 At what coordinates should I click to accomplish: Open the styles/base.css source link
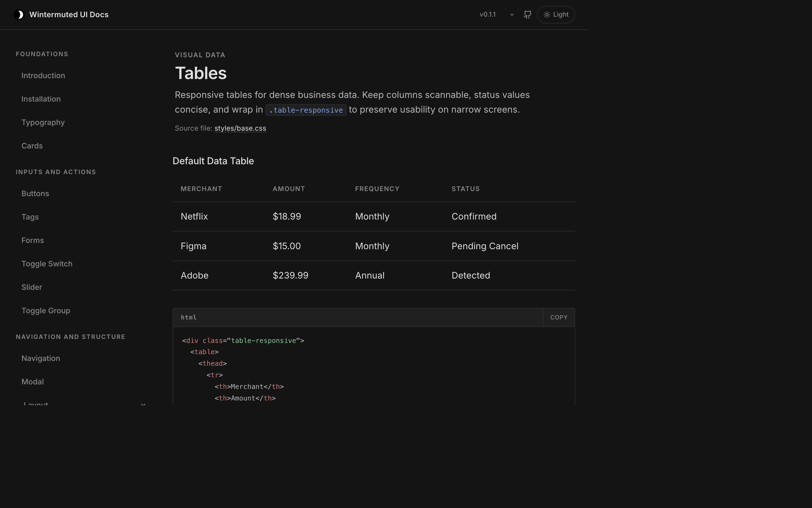(x=240, y=128)
